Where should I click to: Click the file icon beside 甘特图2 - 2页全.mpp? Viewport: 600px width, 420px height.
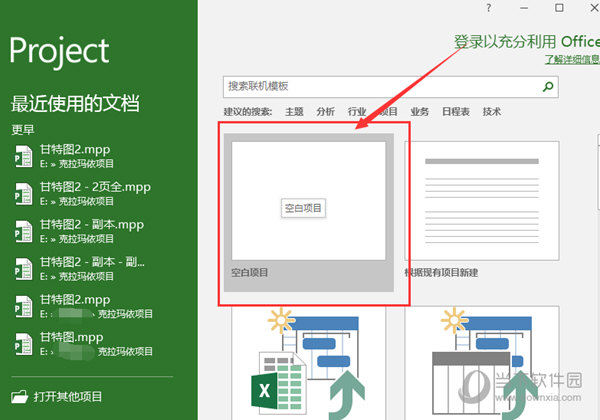[x=23, y=194]
